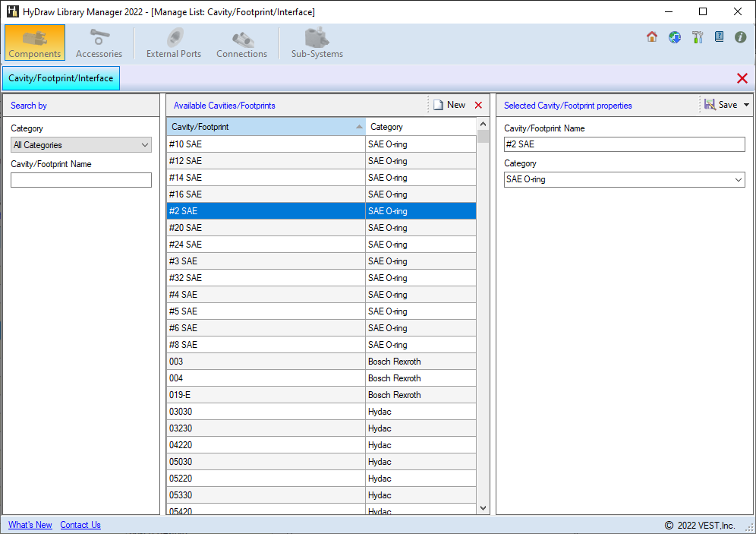The image size is (756, 534).
Task: Select the #4 SAE row
Action: (x=321, y=295)
